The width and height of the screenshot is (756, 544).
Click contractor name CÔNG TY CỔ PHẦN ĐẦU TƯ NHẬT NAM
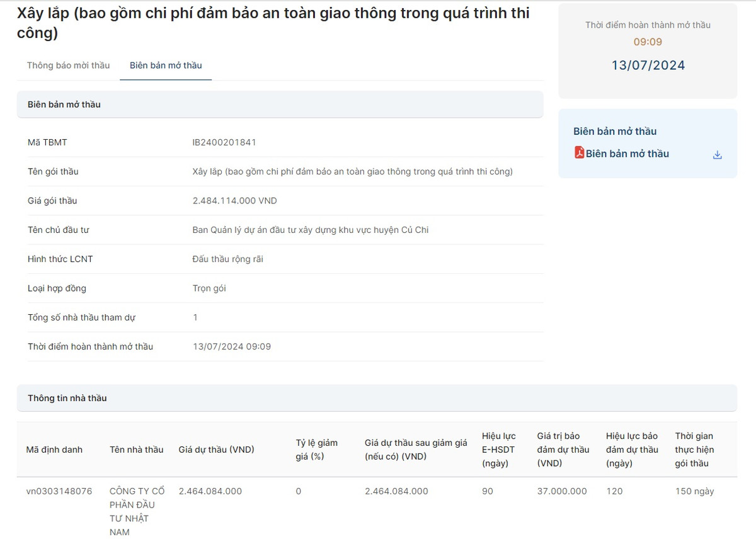132,511
